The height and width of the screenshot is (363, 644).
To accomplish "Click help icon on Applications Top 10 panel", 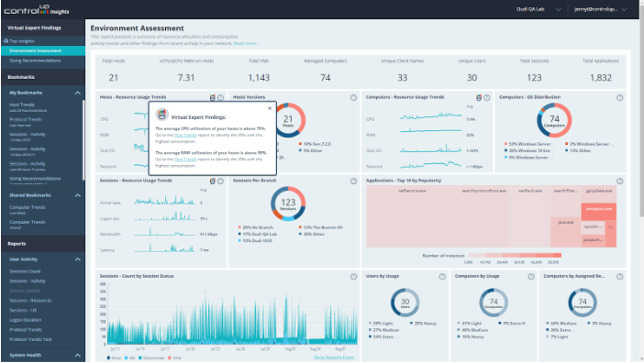I will pos(620,181).
